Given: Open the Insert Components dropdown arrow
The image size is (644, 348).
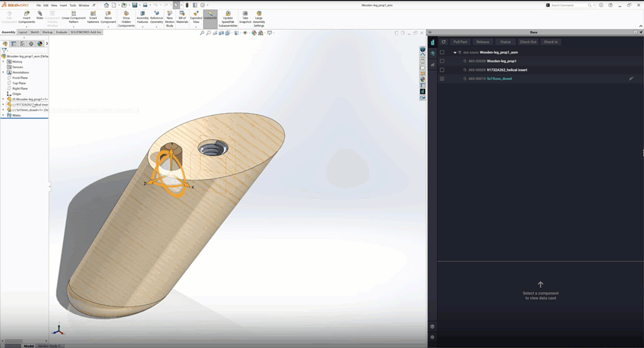Looking at the screenshot, I should (x=27, y=26).
